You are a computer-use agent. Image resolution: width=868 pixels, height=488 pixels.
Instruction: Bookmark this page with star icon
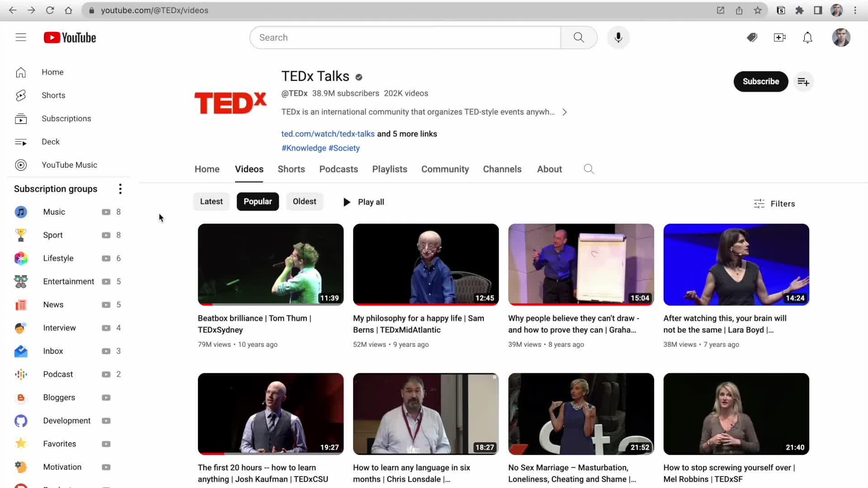pos(758,10)
